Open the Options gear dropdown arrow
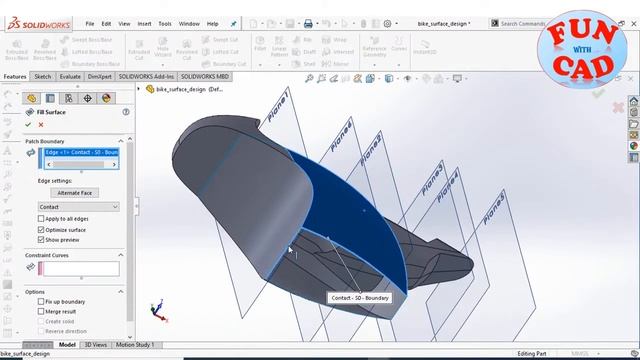 click(396, 24)
